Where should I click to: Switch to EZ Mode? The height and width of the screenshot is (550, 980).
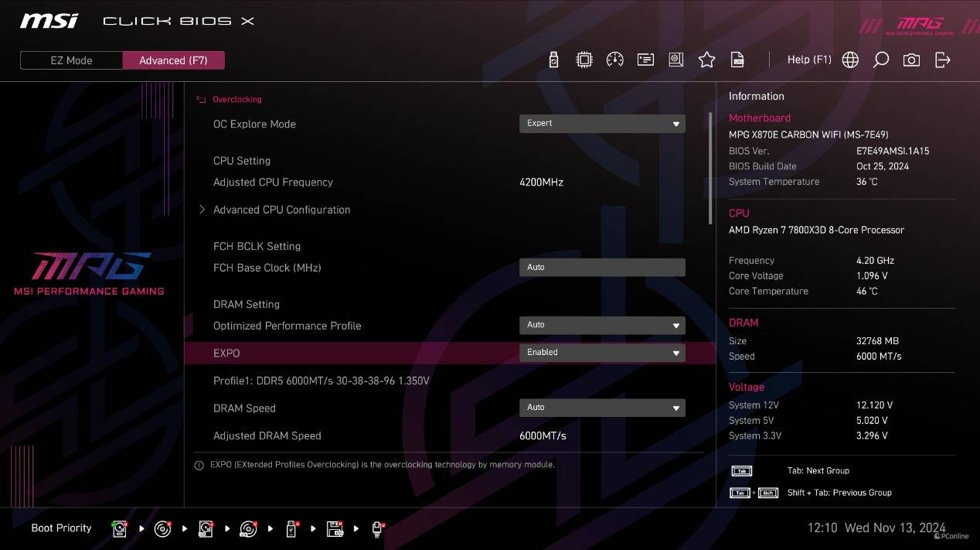point(71,60)
